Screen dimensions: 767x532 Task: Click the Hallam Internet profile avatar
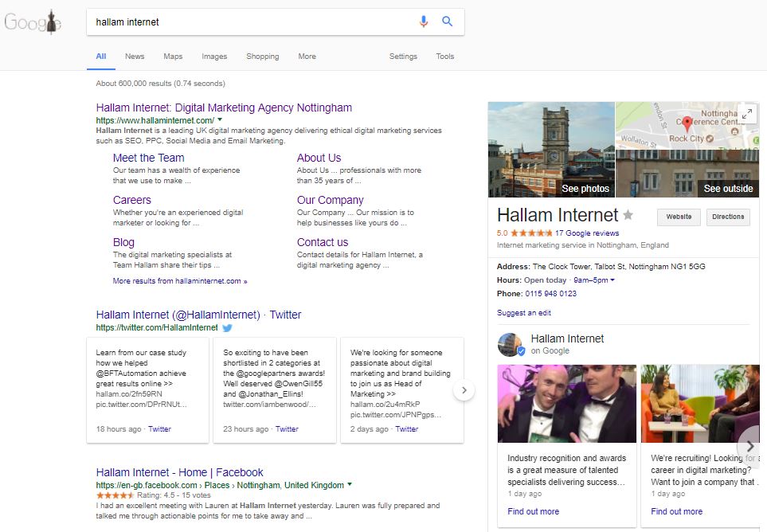[x=510, y=345]
